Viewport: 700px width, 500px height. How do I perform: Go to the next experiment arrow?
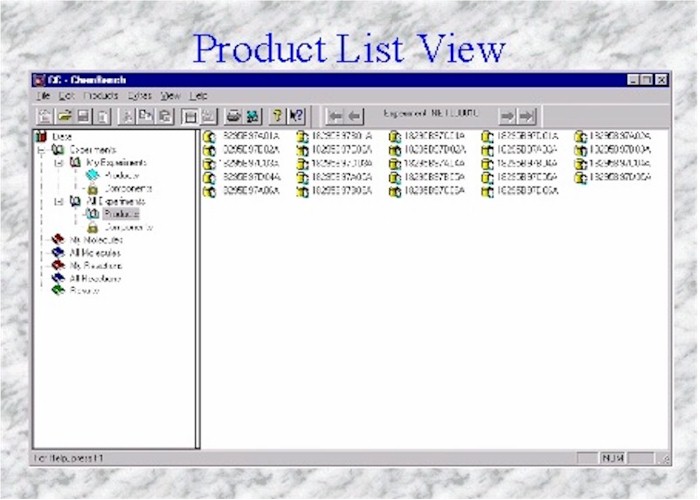pos(508,116)
